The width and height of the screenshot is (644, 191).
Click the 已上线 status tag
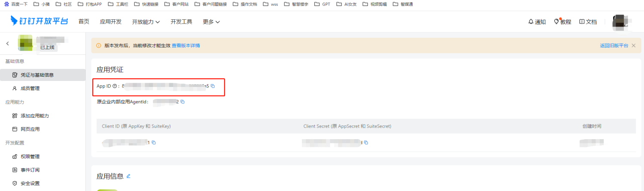[47, 48]
